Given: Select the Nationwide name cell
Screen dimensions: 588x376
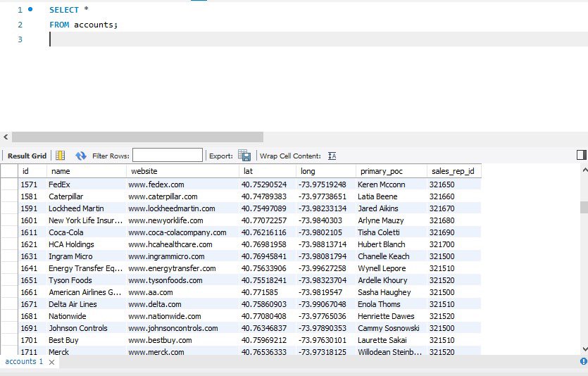Looking at the screenshot, I should pos(87,316).
